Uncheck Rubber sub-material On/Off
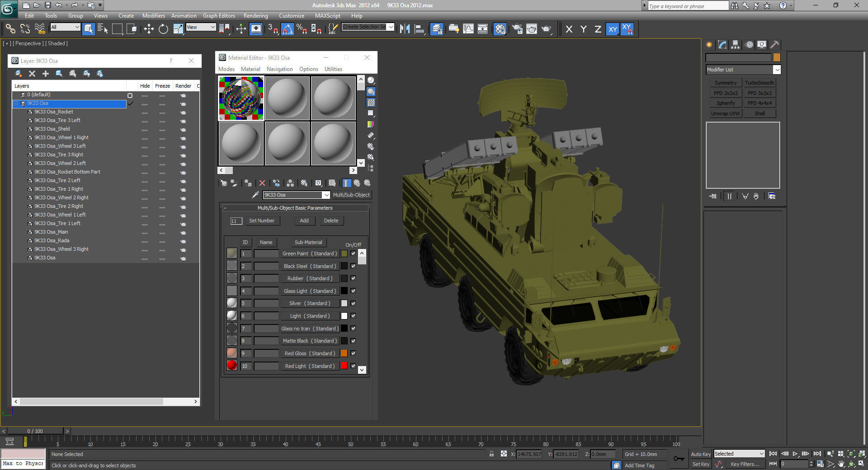 click(353, 278)
